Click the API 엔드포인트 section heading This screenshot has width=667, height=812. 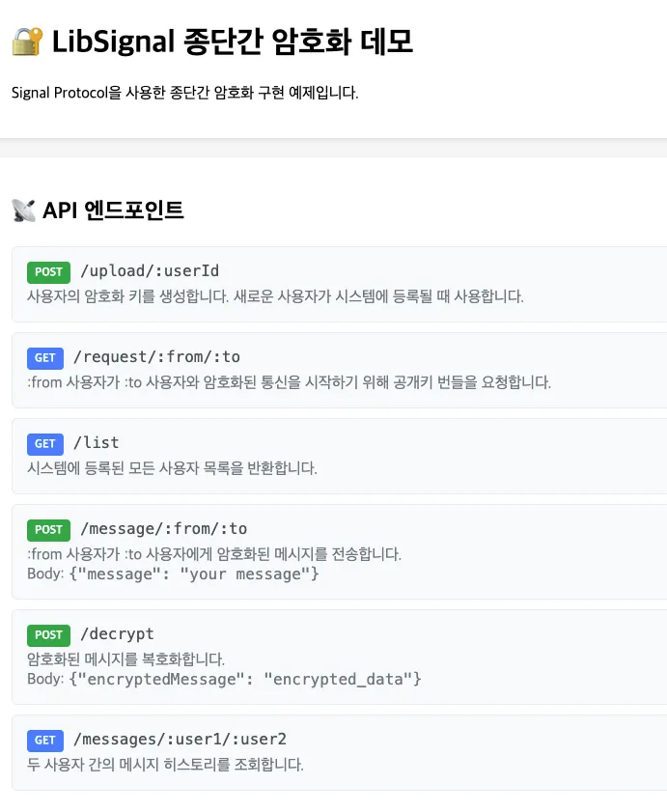point(113,210)
